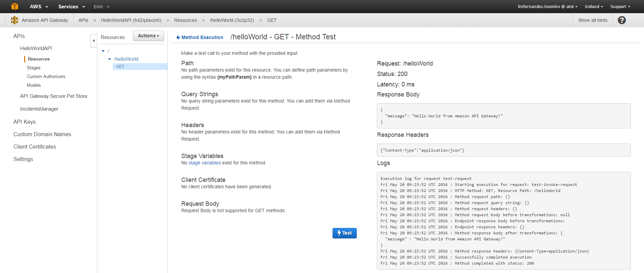Collapse the sidebar with the arrow handle
This screenshot has height=273, width=644.
tap(94, 41)
